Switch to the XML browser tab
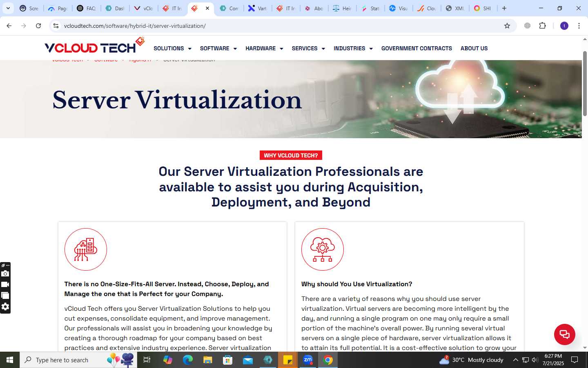This screenshot has height=368, width=588. tap(455, 8)
